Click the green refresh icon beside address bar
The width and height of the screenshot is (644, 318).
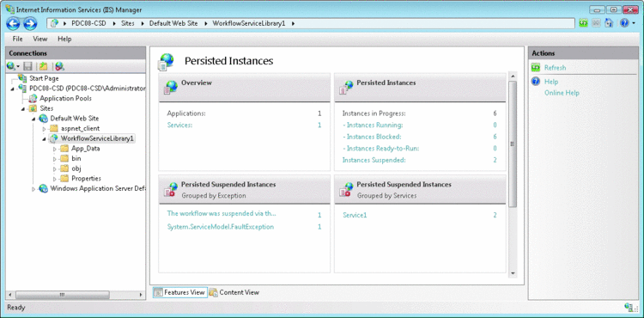[x=583, y=23]
